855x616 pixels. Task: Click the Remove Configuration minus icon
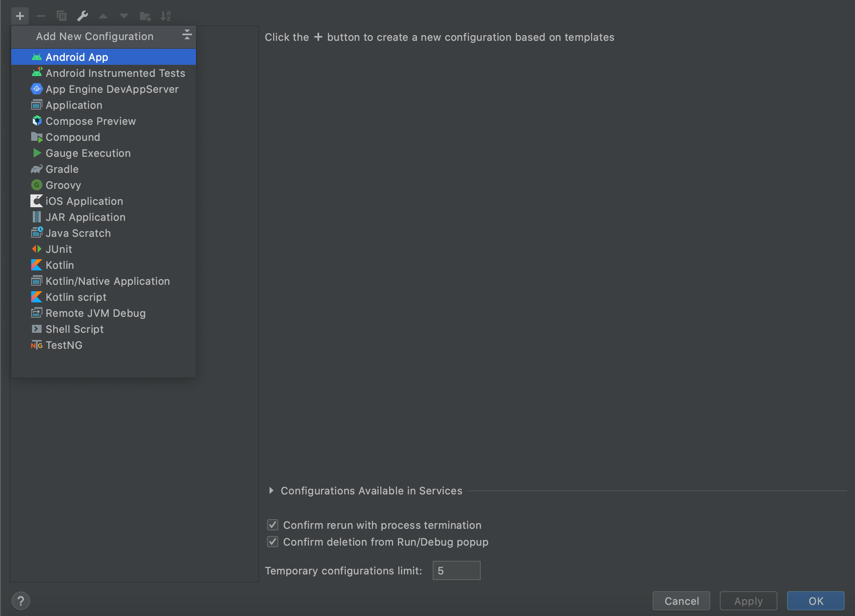(x=40, y=16)
